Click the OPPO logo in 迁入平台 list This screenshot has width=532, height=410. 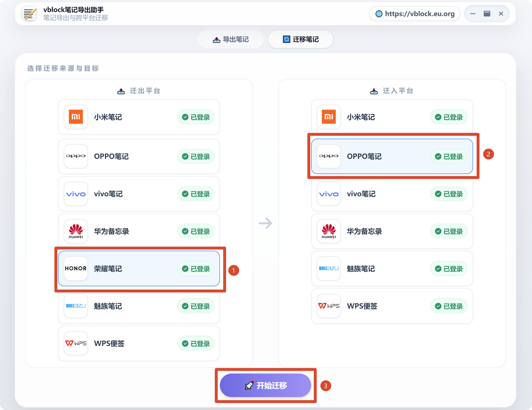coord(329,156)
